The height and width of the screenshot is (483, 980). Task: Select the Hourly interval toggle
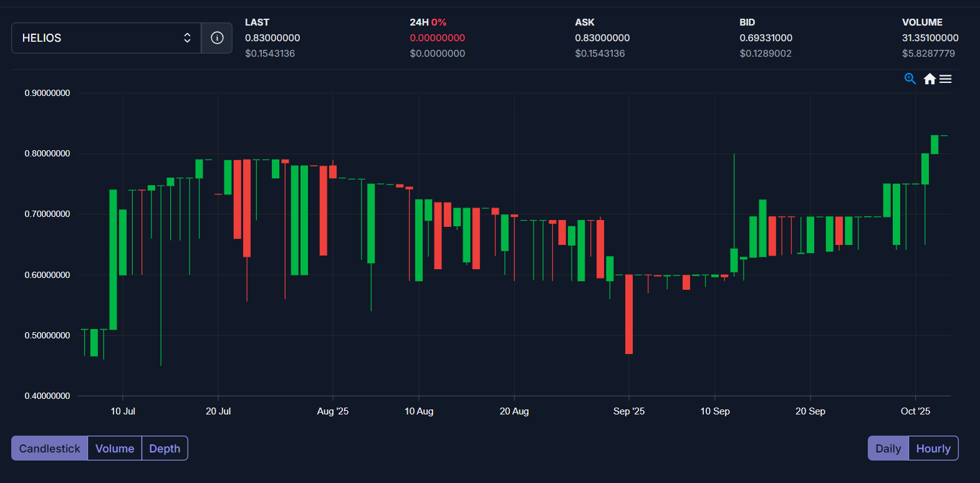coord(933,448)
